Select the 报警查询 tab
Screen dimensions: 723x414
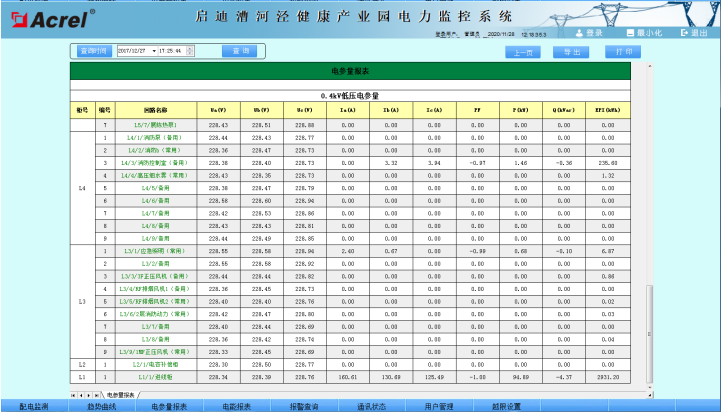[304, 407]
